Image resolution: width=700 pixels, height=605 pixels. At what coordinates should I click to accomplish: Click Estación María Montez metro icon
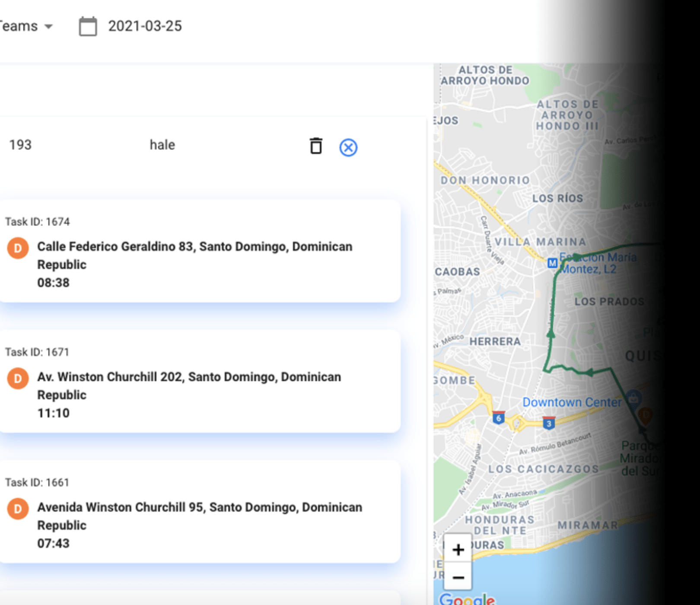[552, 263]
